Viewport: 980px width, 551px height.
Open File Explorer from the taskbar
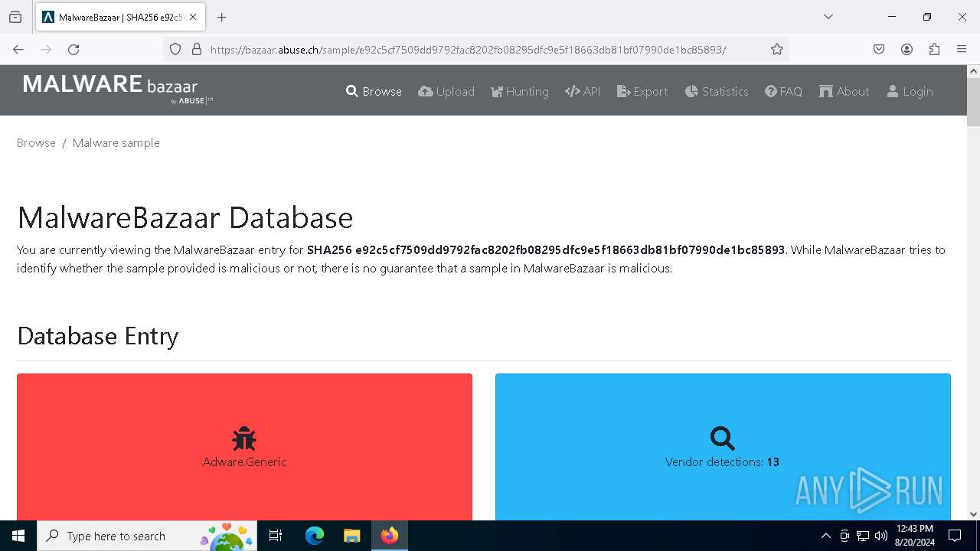pyautogui.click(x=351, y=536)
